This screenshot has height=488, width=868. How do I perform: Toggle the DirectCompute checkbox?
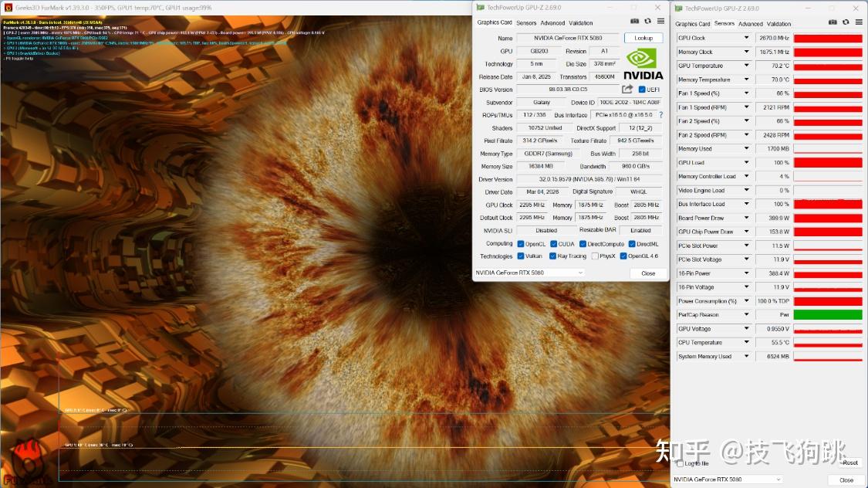[583, 244]
